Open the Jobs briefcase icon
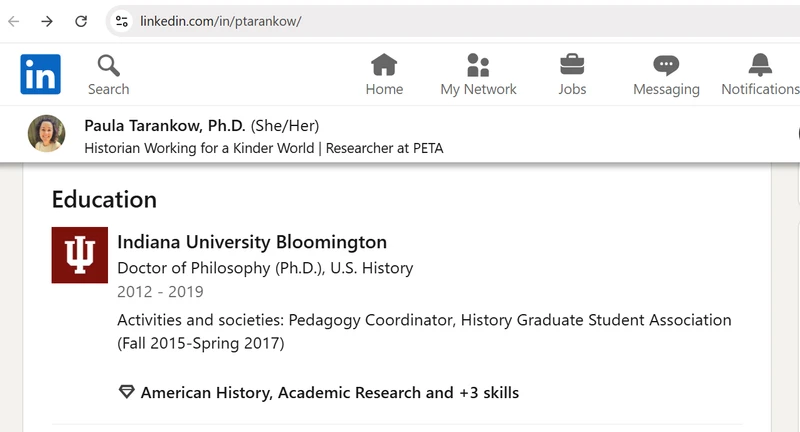 (x=572, y=65)
